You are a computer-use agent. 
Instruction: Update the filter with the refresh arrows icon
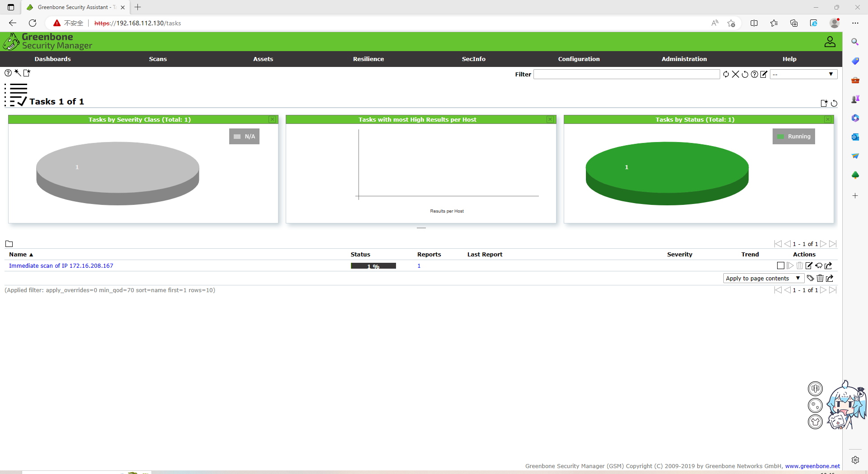(x=726, y=74)
